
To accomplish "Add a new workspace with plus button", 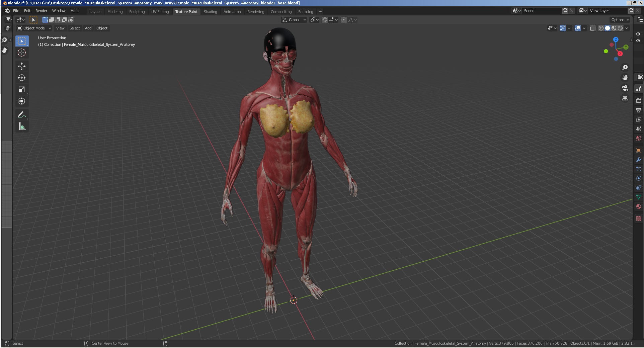I will coord(320,11).
